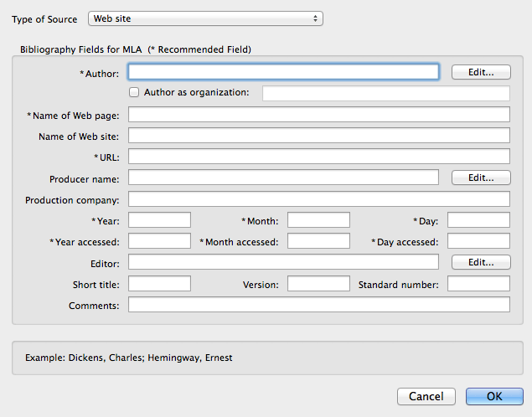
Task: Focus the Month accessed field
Action: (x=318, y=241)
